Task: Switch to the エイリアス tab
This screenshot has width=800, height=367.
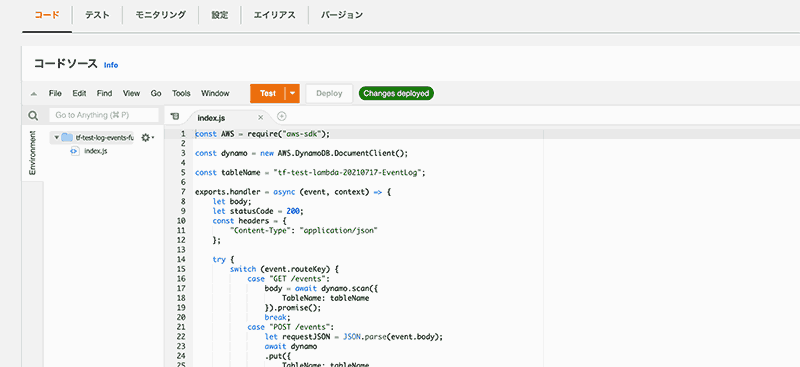Action: coord(274,15)
